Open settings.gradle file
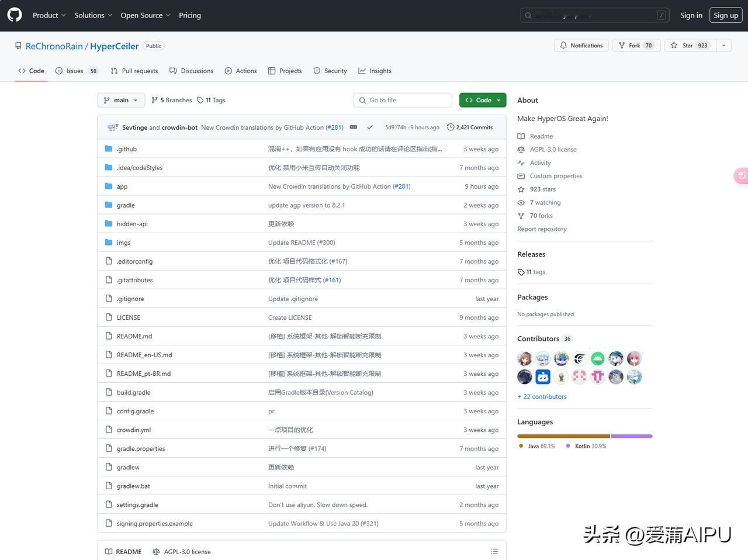 [137, 504]
